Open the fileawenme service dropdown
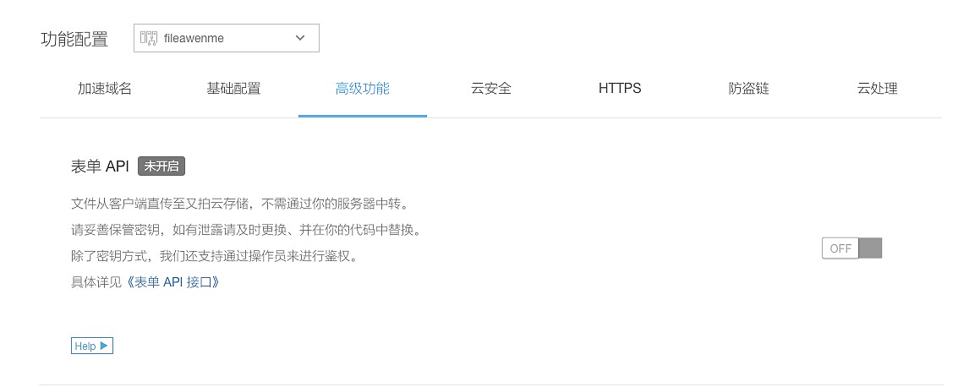This screenshot has height=387, width=980. click(x=226, y=38)
